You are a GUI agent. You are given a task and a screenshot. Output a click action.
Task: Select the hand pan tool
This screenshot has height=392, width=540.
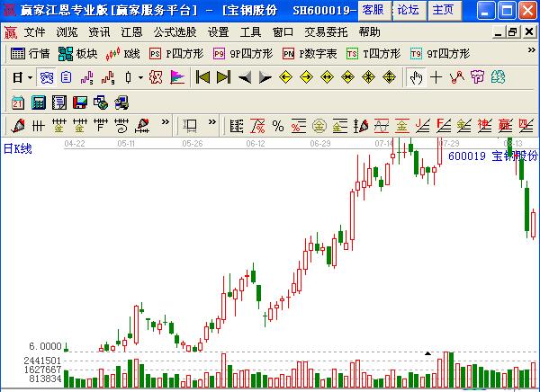pos(416,77)
